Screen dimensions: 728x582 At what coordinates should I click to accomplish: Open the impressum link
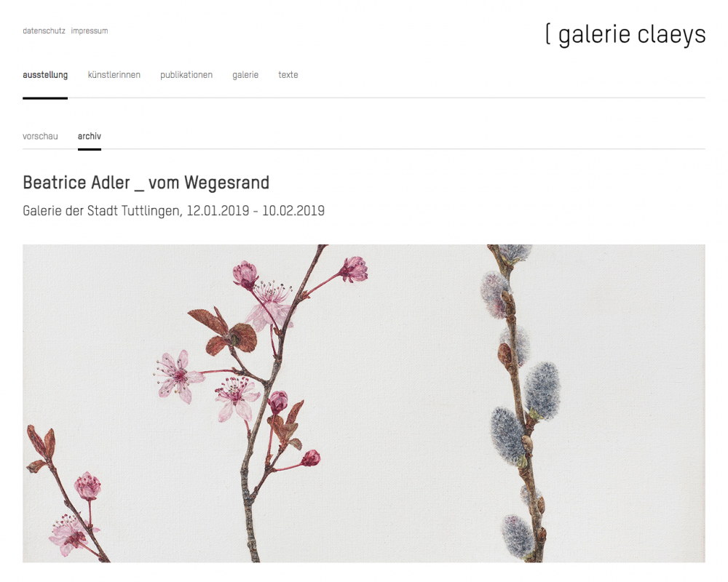point(89,31)
